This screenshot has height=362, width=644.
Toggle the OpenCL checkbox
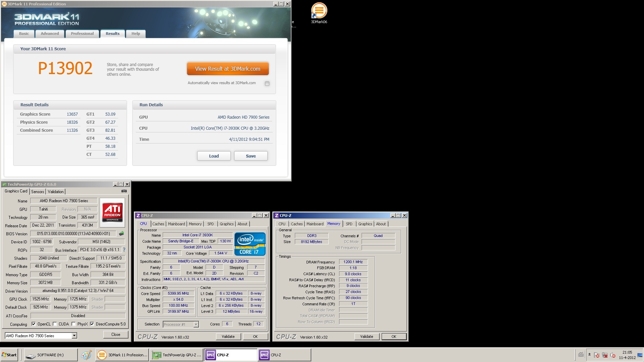[x=34, y=324]
